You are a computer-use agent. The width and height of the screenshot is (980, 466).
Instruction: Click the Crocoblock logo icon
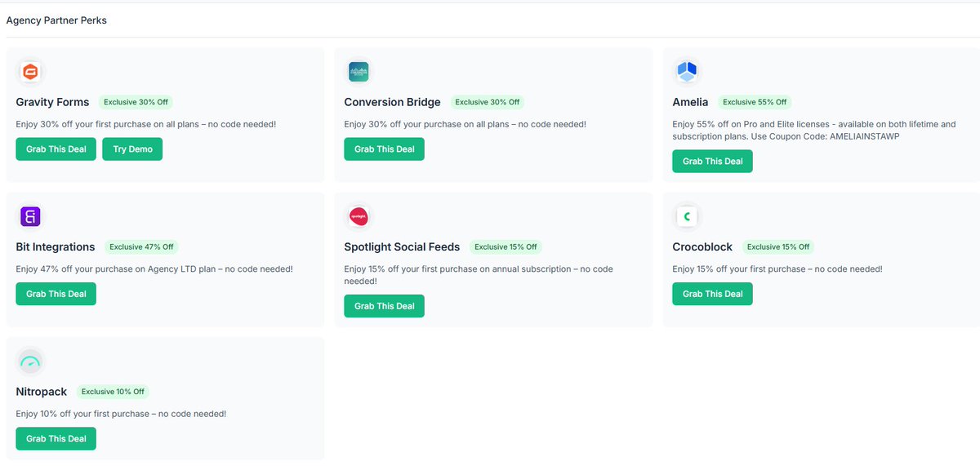(x=687, y=216)
